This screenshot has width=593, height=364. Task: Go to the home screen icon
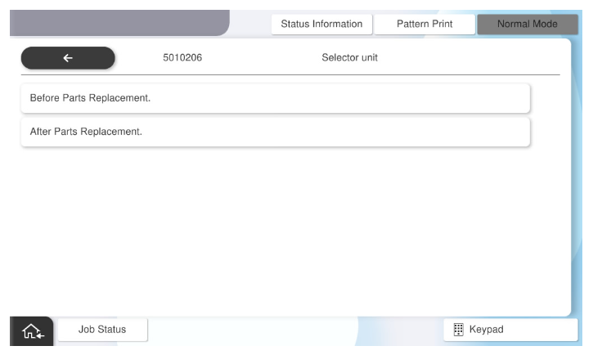(31, 330)
